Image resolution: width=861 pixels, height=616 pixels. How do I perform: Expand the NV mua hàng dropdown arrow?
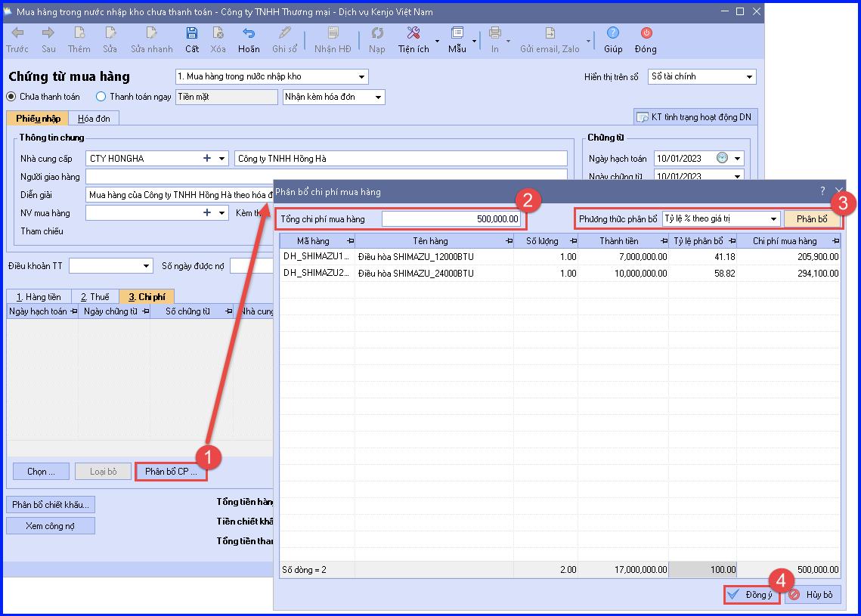point(221,213)
